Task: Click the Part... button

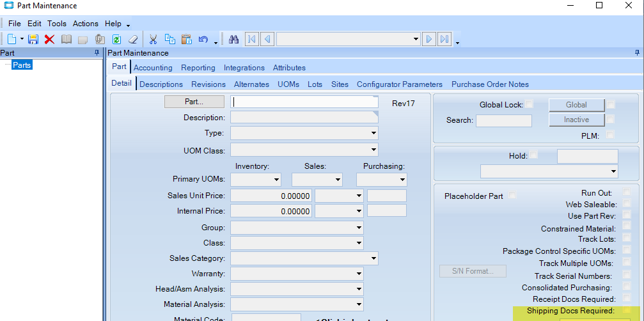Action: click(194, 102)
